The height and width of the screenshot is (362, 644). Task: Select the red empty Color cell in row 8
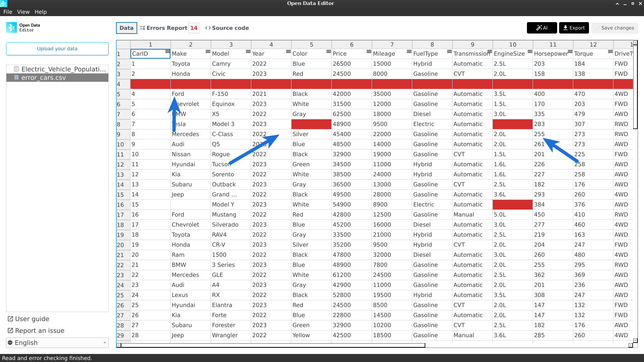pyautogui.click(x=311, y=124)
